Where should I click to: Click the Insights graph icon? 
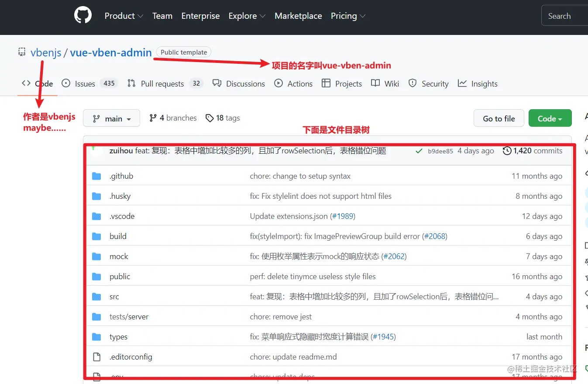point(462,83)
